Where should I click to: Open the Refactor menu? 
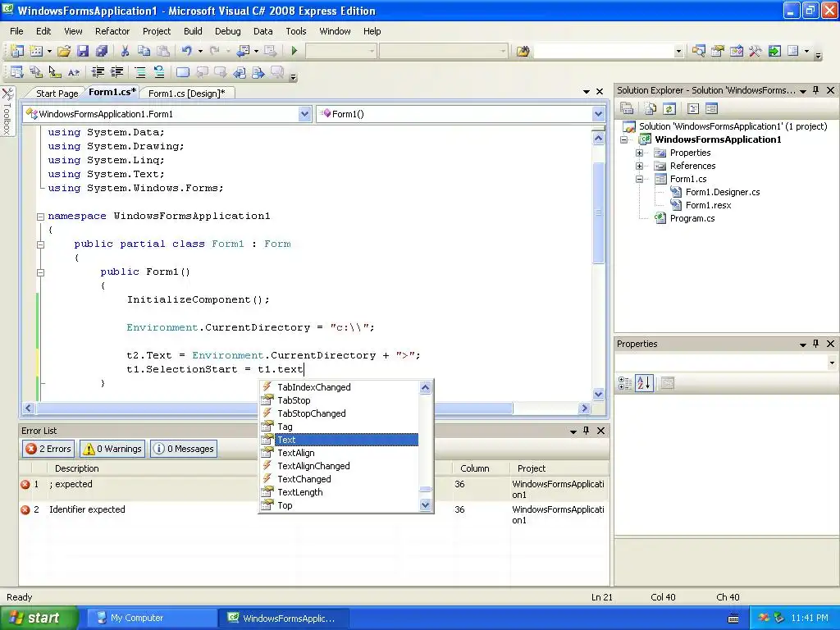tap(112, 31)
